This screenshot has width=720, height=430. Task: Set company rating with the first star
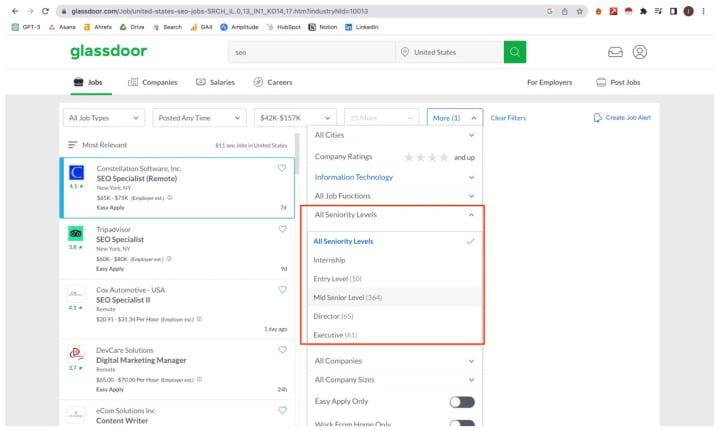409,158
